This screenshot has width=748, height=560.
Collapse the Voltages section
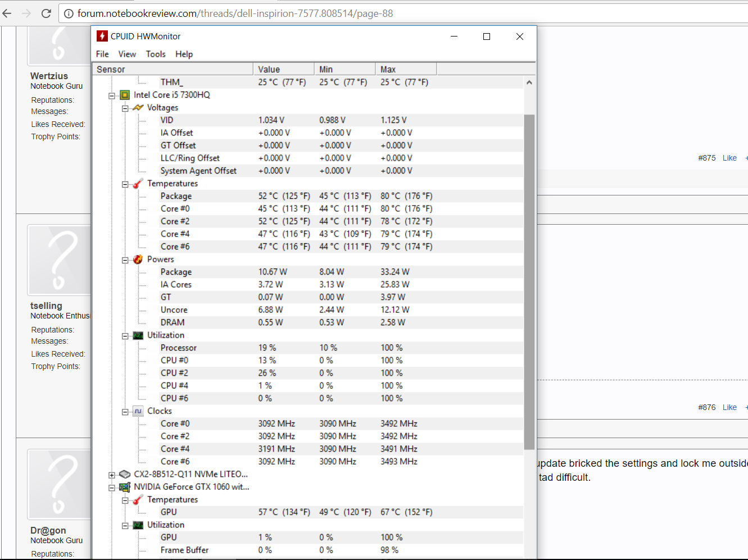[125, 108]
